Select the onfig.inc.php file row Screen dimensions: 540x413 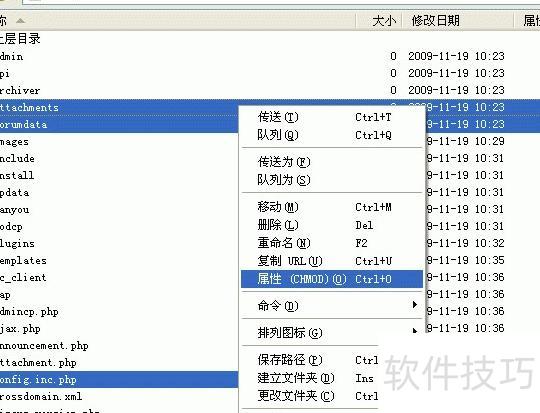[119, 379]
